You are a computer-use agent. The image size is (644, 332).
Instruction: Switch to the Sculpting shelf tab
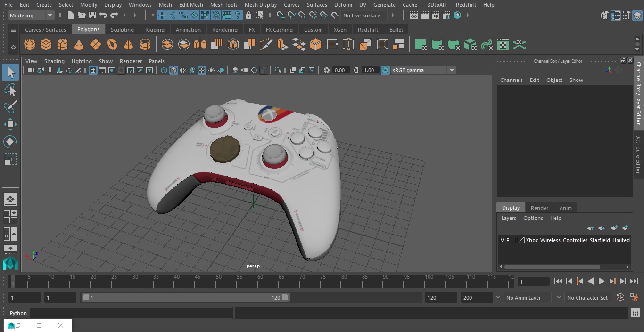(122, 29)
